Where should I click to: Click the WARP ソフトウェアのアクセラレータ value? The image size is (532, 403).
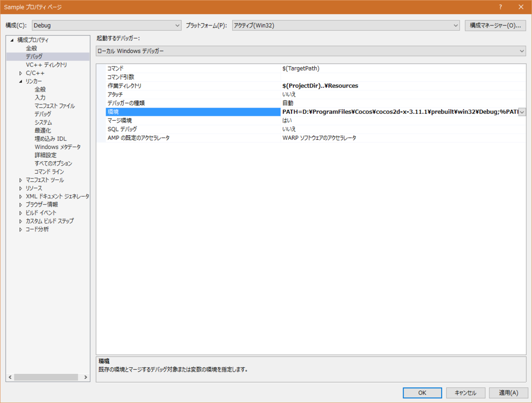pyautogui.click(x=320, y=138)
